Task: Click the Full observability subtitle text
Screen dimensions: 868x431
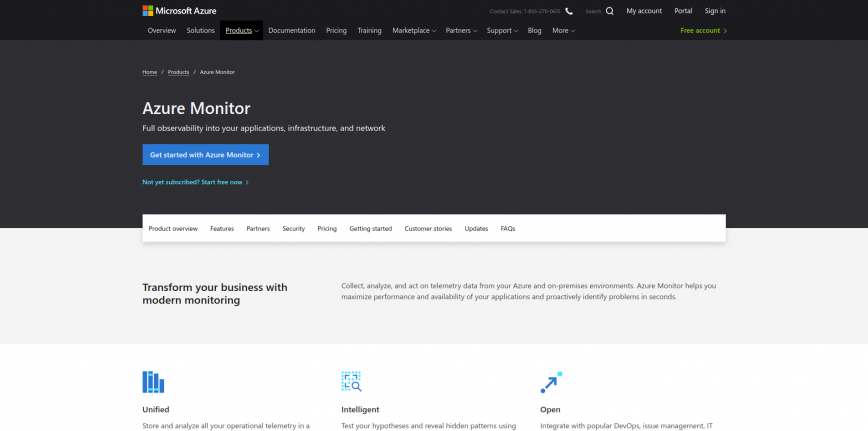Action: point(264,128)
